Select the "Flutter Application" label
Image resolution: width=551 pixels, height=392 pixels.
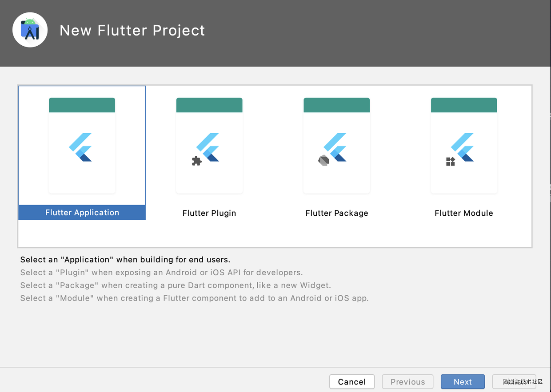click(82, 213)
